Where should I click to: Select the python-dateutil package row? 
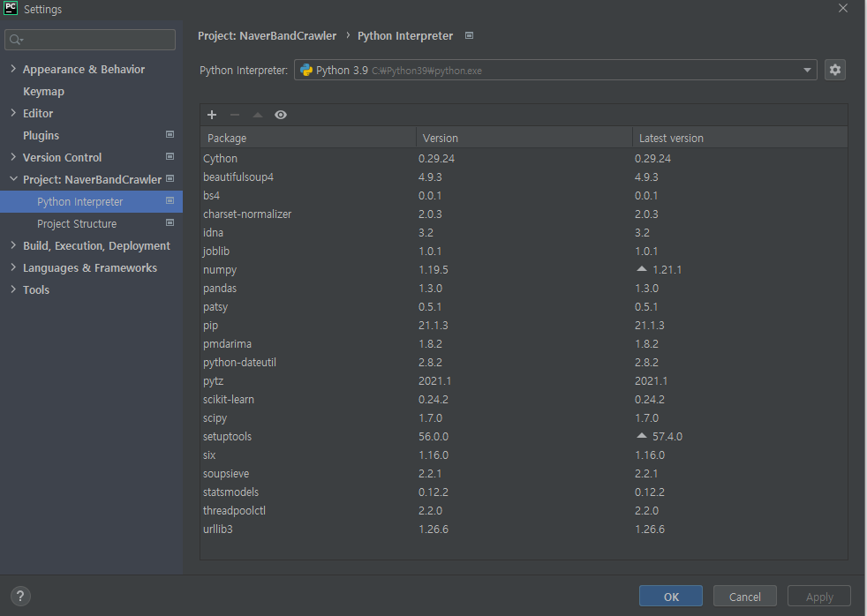point(524,363)
